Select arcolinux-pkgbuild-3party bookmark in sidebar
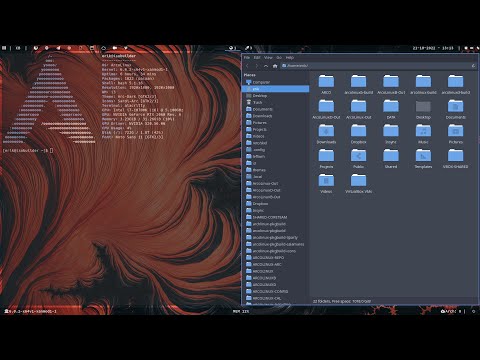This screenshot has height=360, width=480. [276, 237]
